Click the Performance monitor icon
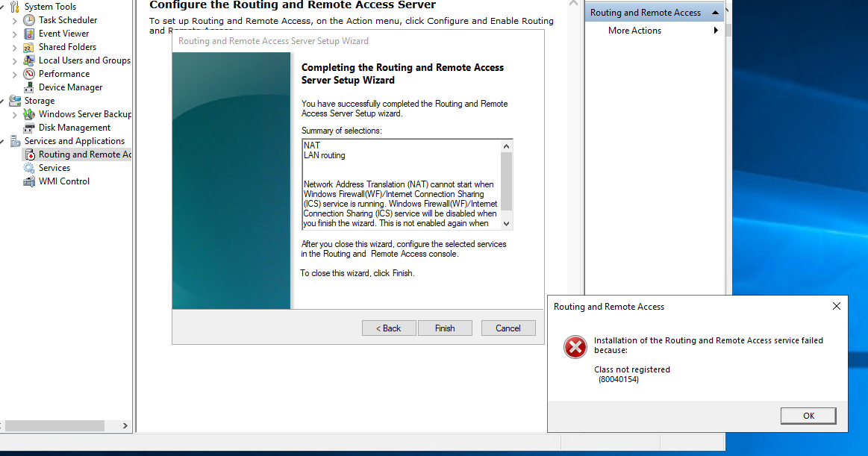Viewport: 868px width, 456px height. tap(29, 74)
